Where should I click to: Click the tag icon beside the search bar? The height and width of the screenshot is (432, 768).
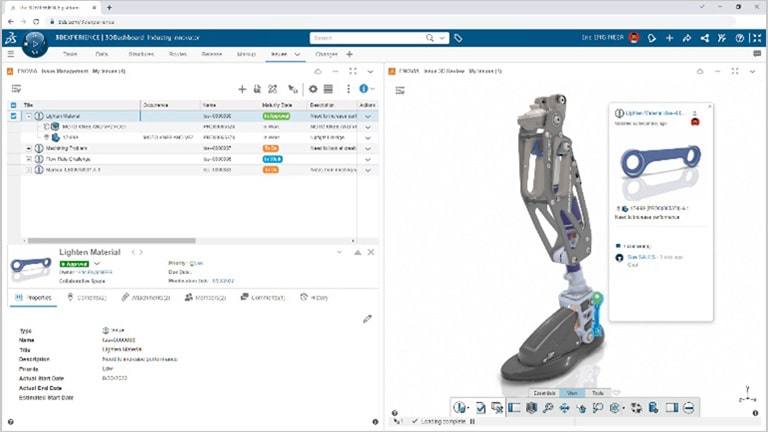458,38
